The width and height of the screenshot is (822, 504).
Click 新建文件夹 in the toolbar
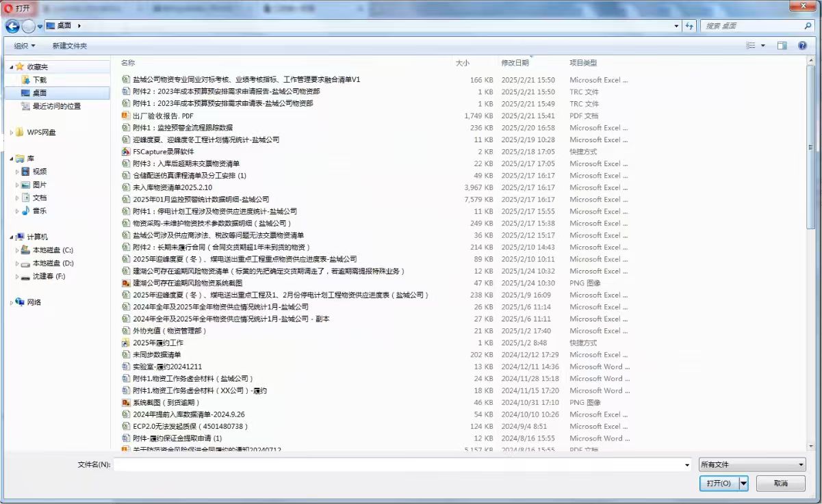click(x=70, y=46)
